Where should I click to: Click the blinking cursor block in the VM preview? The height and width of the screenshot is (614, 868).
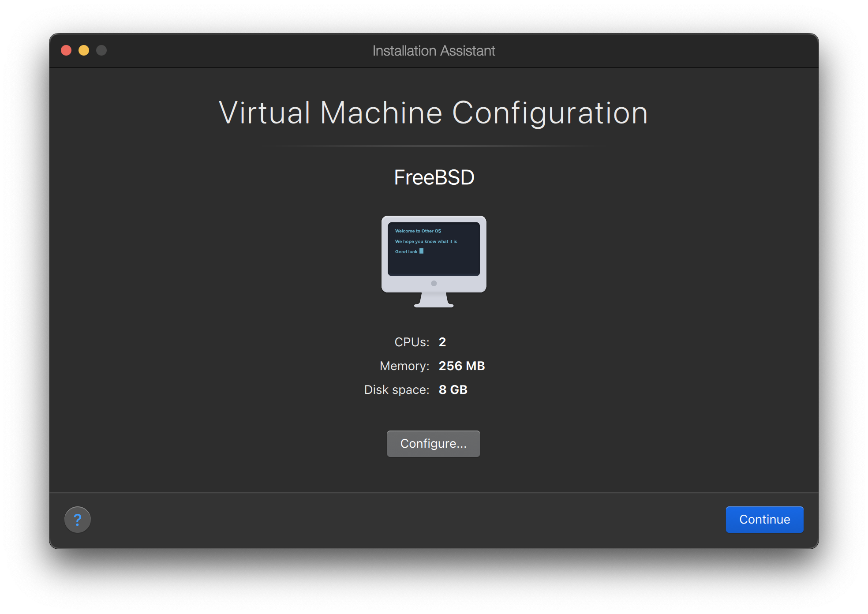422,251
